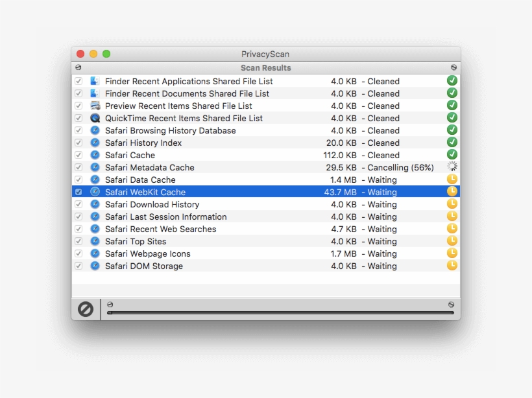Click the Finder icon beside Recent Documents Shared File List
This screenshot has width=532, height=398.
(95, 93)
